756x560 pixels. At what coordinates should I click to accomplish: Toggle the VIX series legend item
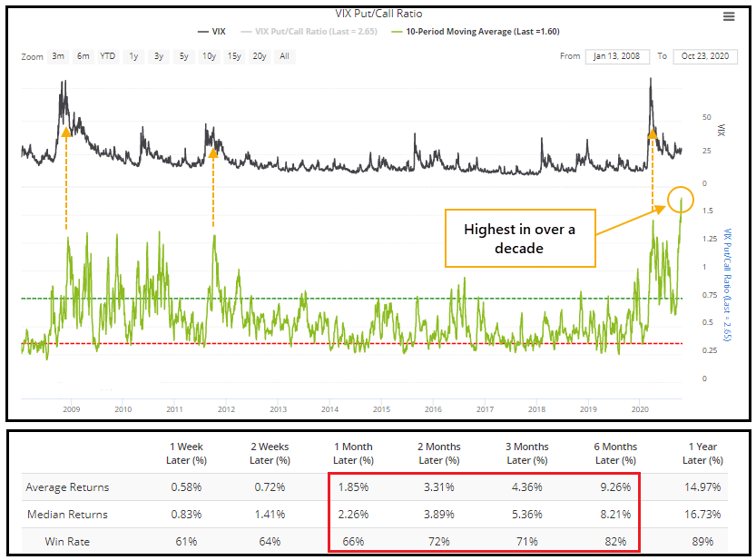click(x=212, y=32)
